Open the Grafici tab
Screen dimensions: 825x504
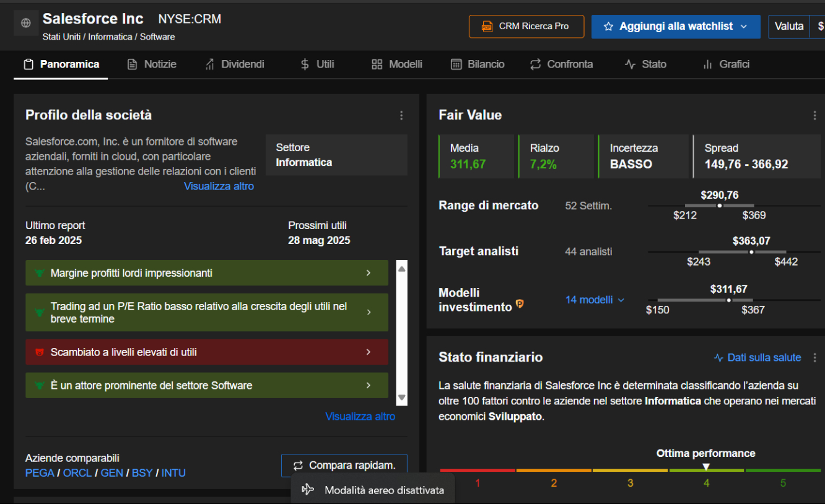(x=726, y=64)
